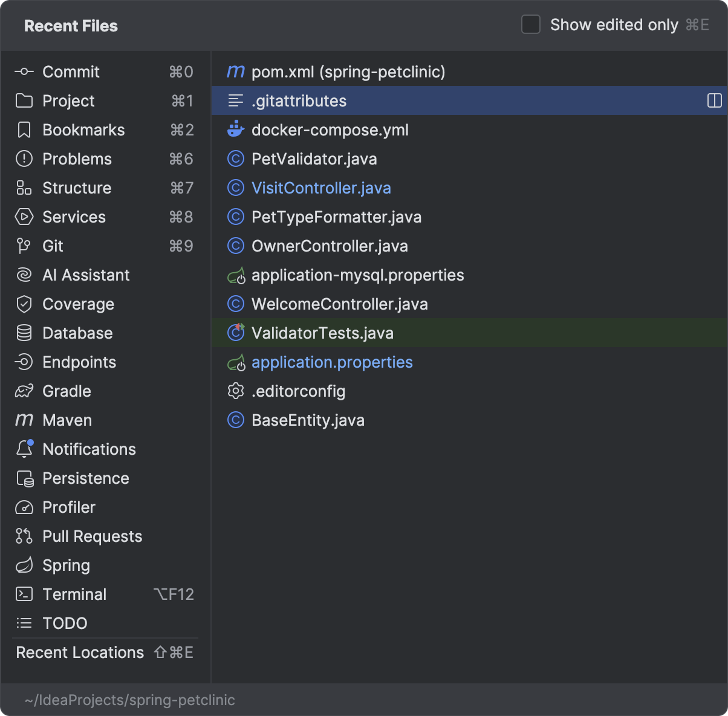The height and width of the screenshot is (716, 728).
Task: Select the ValidatorTests.java row
Action: click(x=469, y=333)
